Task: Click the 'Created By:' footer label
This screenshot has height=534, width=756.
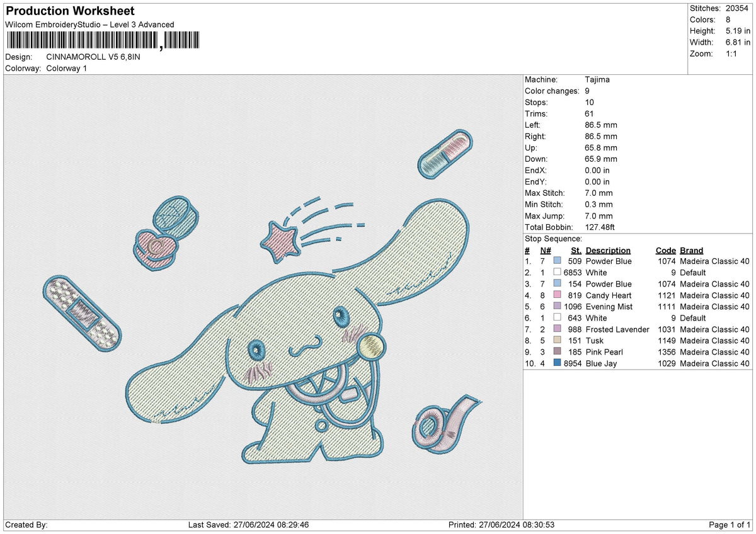Action: pos(26,525)
